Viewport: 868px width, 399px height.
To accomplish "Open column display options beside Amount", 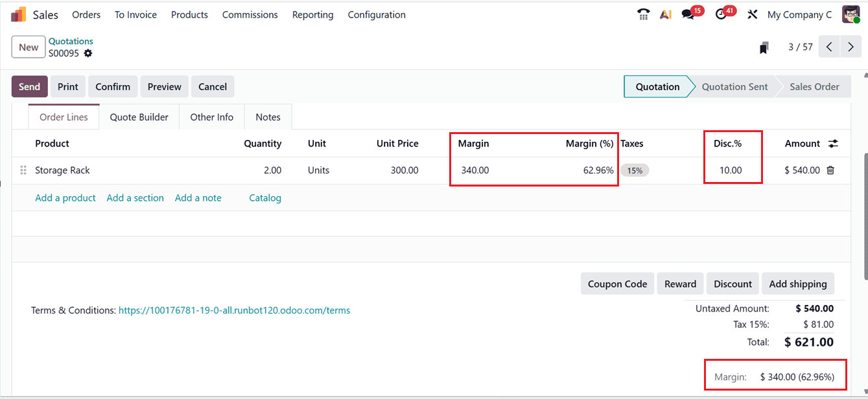I will point(834,143).
